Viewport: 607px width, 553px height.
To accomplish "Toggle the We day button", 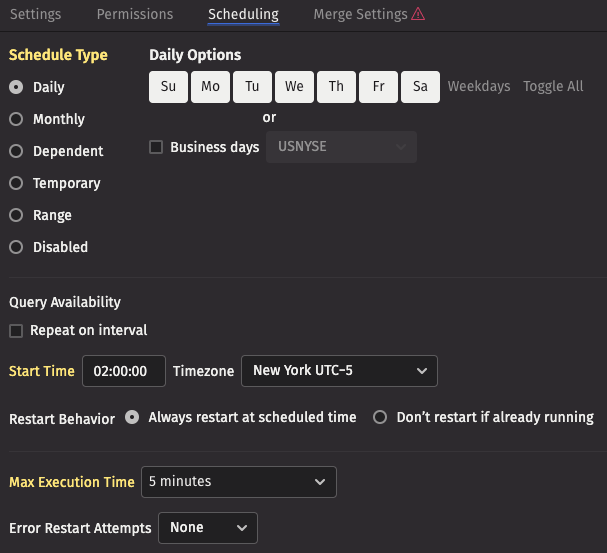I will point(294,87).
